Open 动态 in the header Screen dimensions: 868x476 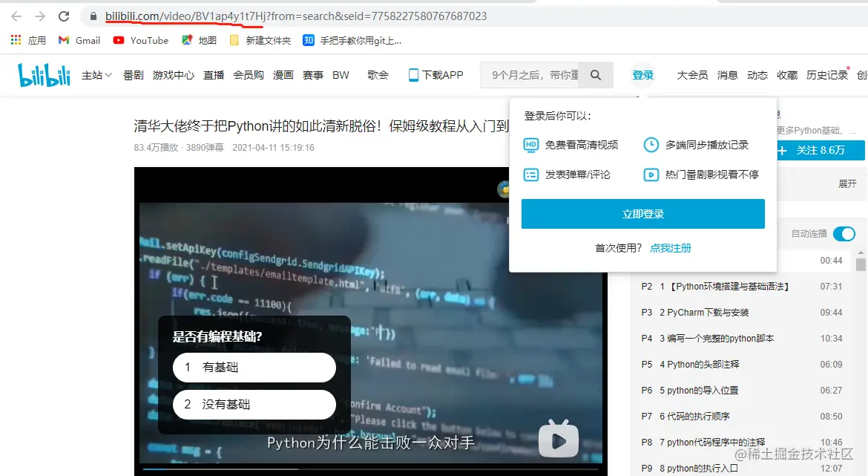[x=757, y=75]
